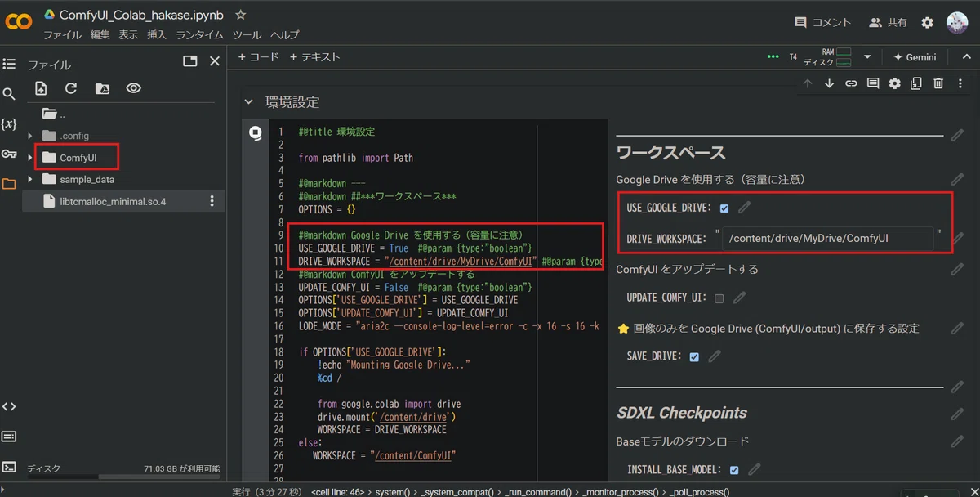Copy link to the cell
This screenshot has height=497, width=980.
pos(851,83)
